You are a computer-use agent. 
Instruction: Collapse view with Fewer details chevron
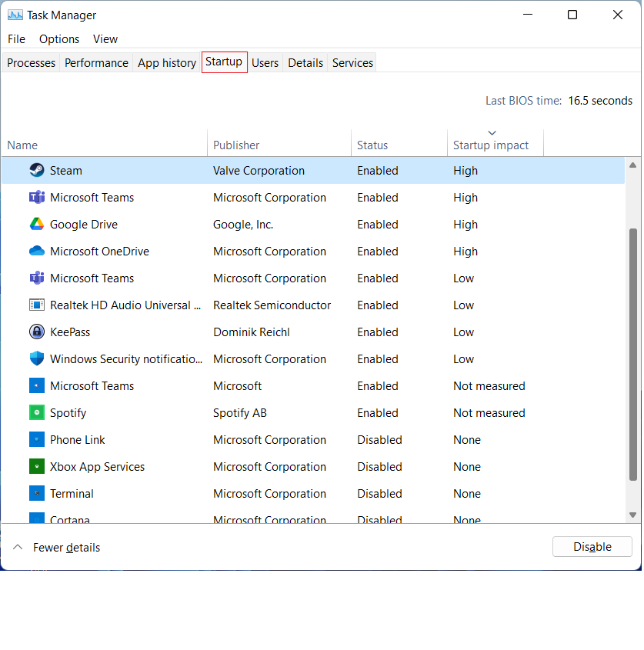[18, 548]
